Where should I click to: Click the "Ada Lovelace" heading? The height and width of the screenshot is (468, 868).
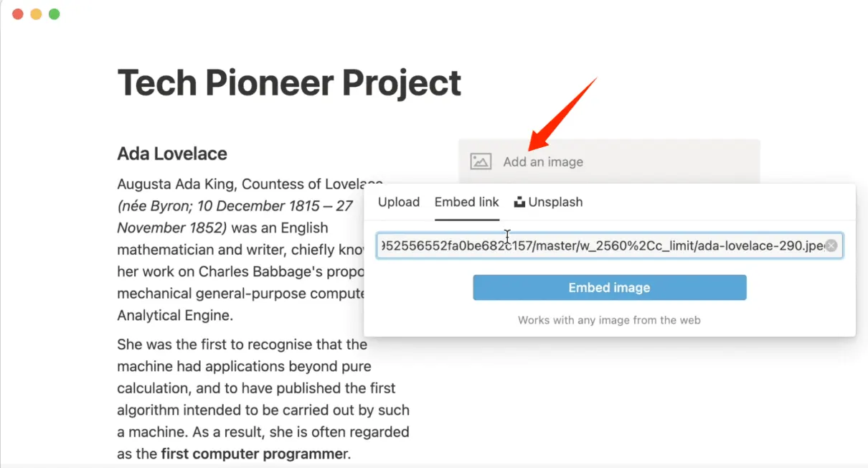172,154
